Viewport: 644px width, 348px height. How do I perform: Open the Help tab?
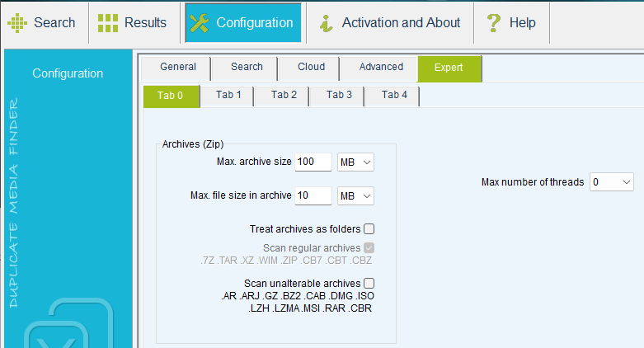512,22
